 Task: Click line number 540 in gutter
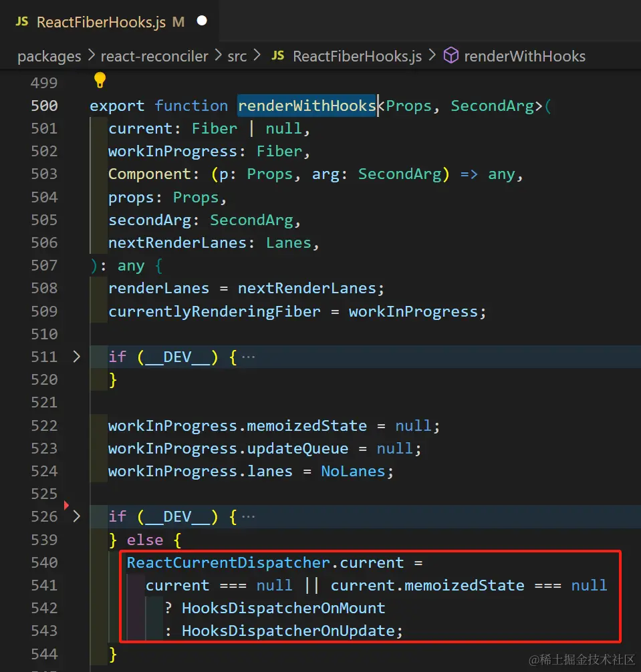tap(44, 562)
